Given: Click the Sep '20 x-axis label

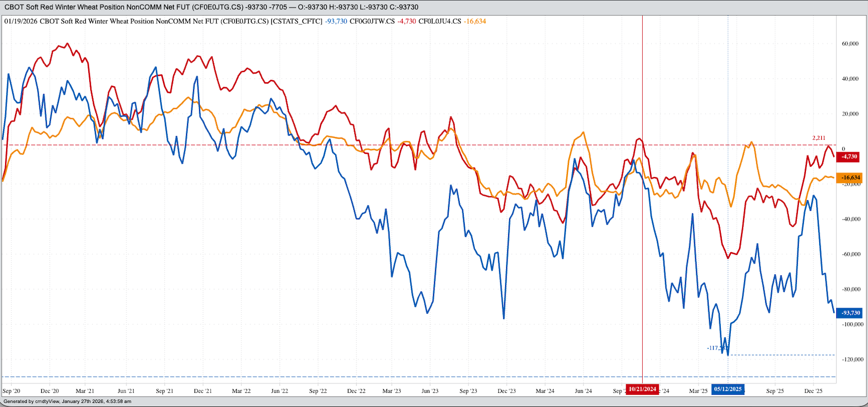Looking at the screenshot, I should pyautogui.click(x=11, y=391).
